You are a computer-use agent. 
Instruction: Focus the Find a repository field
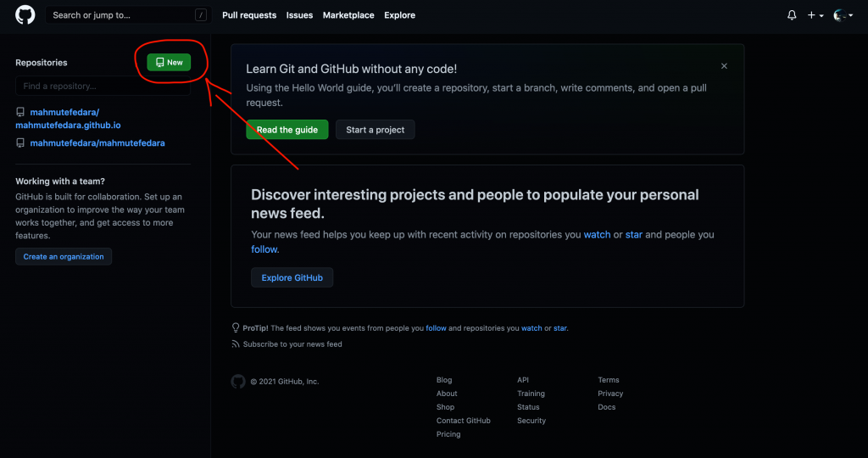click(103, 86)
